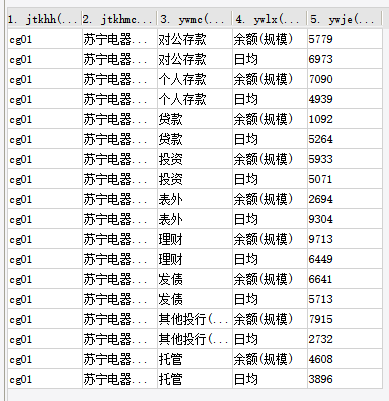The width and height of the screenshot is (389, 401).
Task: Click the ywmc column header
Action: pos(194,19)
